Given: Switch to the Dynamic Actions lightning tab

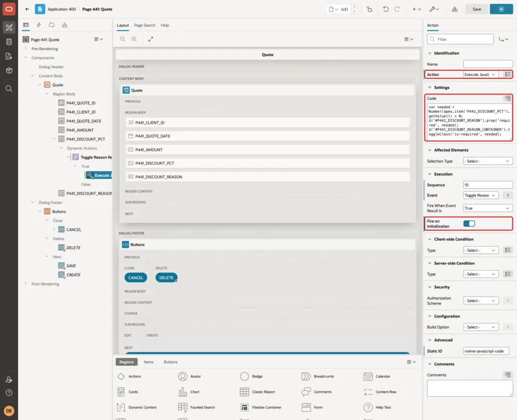Looking at the screenshot, I should pyautogui.click(x=38, y=25).
